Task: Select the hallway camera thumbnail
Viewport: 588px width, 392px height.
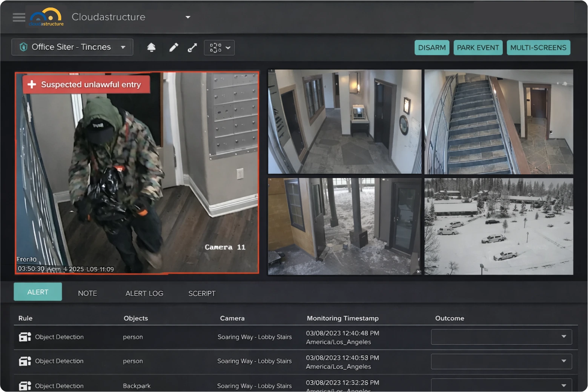Action: (345, 121)
